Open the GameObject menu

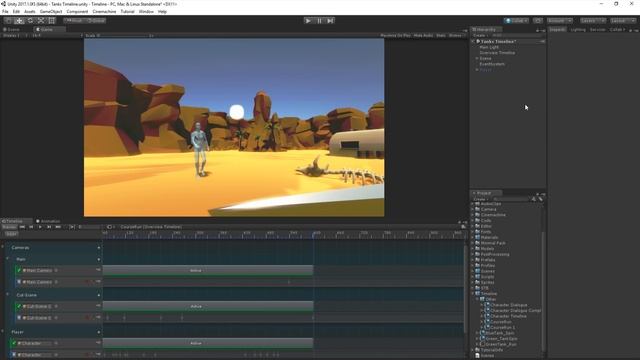pyautogui.click(x=51, y=11)
